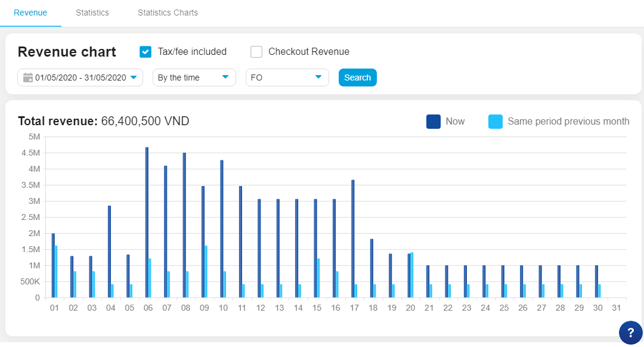The image size is (644, 347).
Task: Click the dark blue bar for day 01
Action: tap(53, 265)
